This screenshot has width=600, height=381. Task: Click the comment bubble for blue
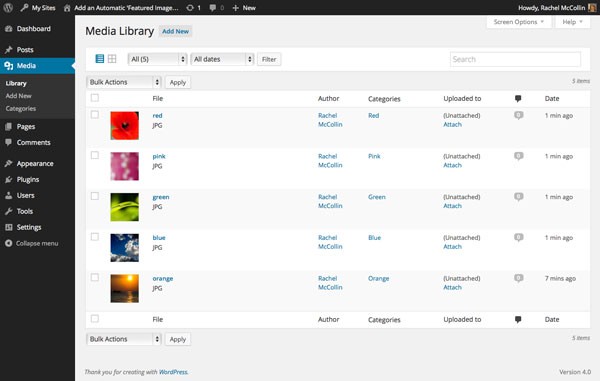(518, 238)
